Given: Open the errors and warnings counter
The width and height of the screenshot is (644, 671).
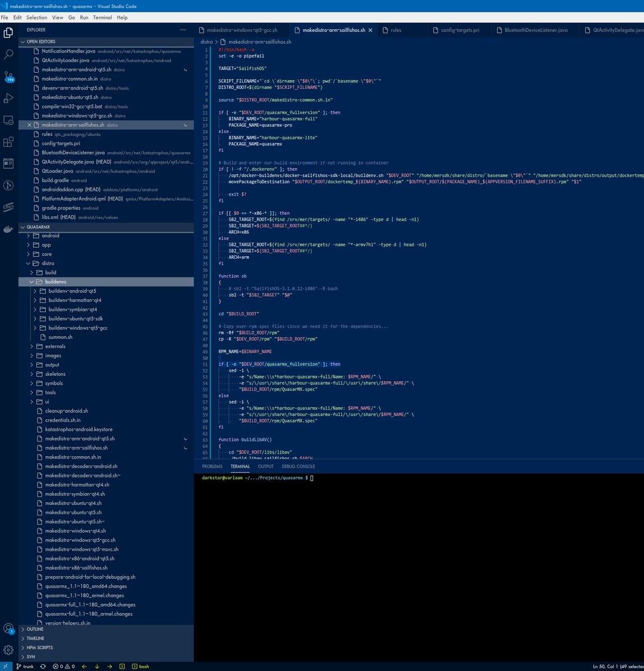Looking at the screenshot, I should 64,667.
